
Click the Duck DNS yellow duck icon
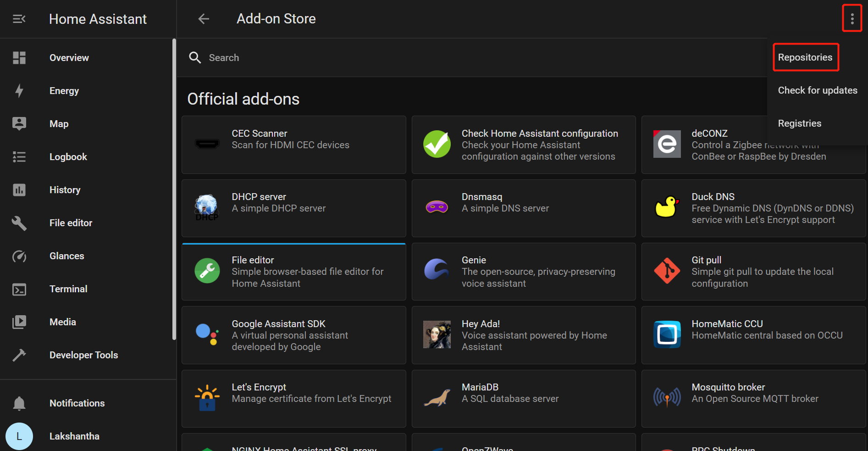tap(667, 207)
